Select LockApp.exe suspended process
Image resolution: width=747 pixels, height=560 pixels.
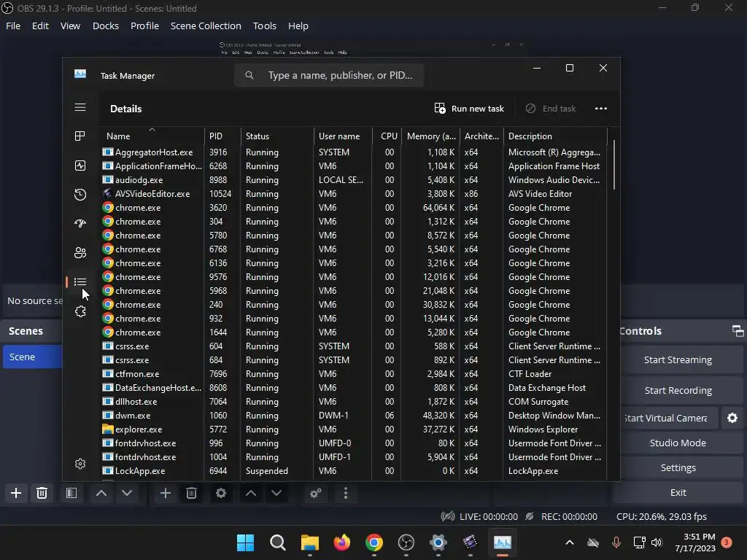click(354, 470)
